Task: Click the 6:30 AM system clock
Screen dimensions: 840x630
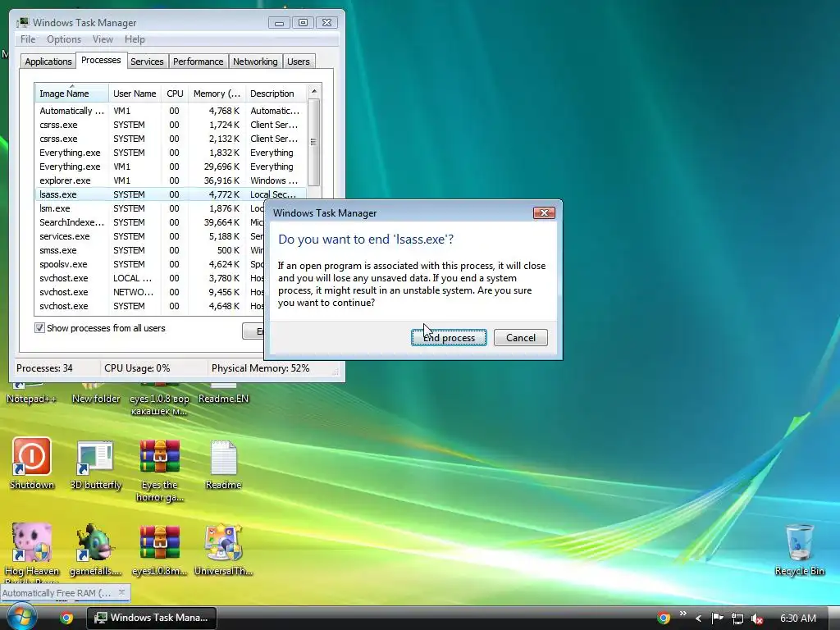Action: point(798,619)
